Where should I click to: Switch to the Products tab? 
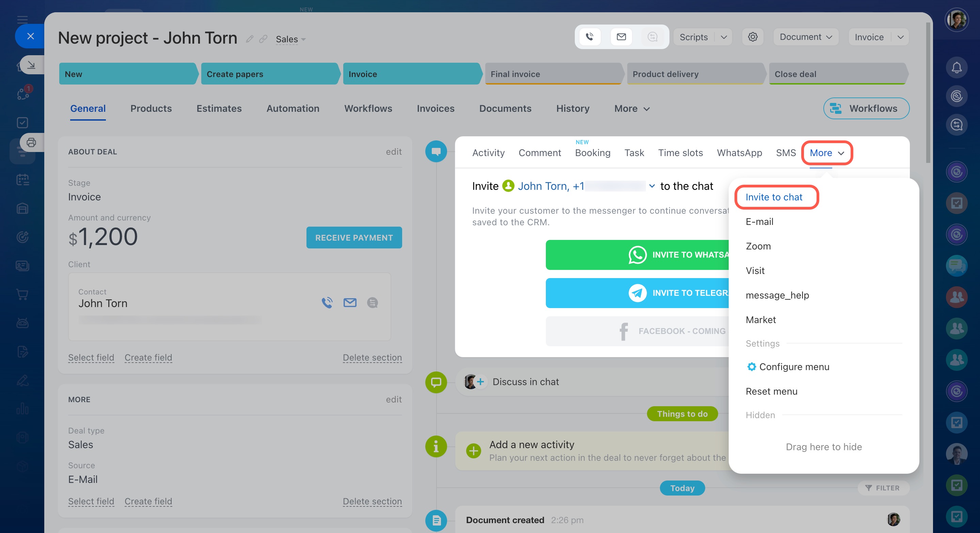pyautogui.click(x=151, y=108)
